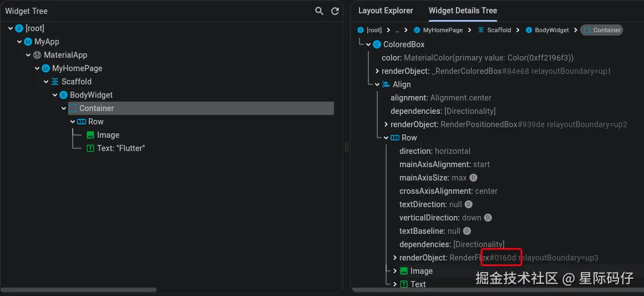Refresh the widget tree
This screenshot has width=644, height=296.
point(335,11)
